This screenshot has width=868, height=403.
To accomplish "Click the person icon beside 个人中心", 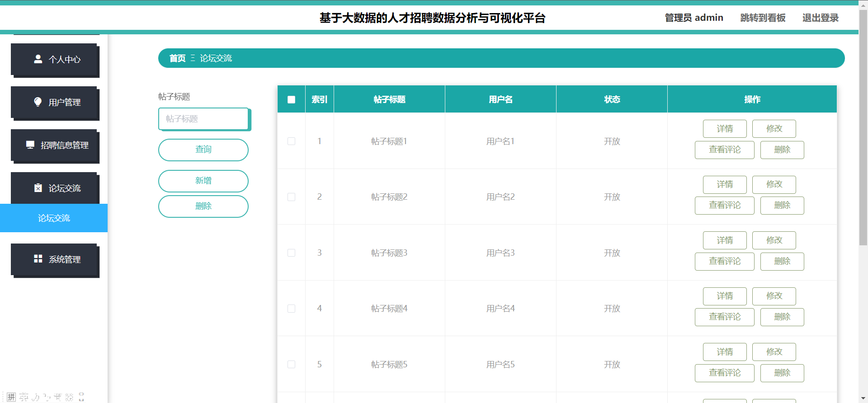I will [38, 59].
